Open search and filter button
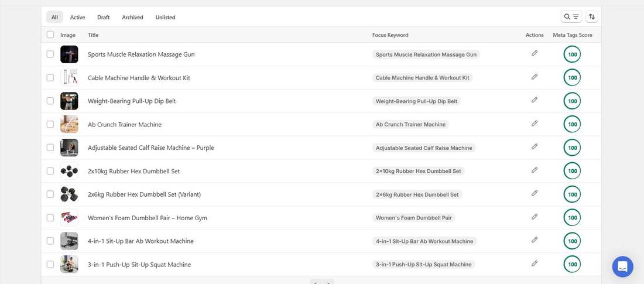 571,17
